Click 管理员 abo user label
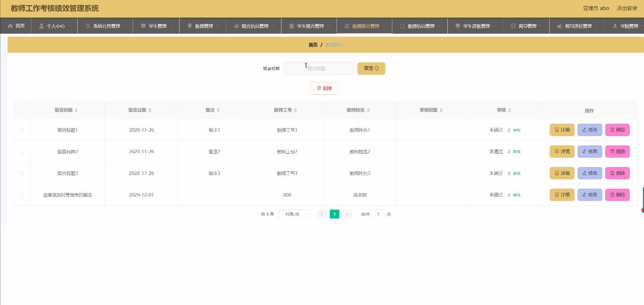Viewport: 644px width, 305px height. tap(596, 8)
